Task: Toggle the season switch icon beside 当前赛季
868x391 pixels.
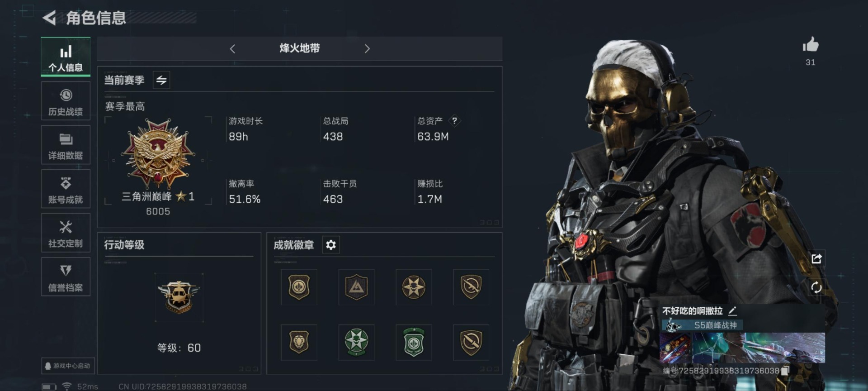Action: [x=161, y=81]
